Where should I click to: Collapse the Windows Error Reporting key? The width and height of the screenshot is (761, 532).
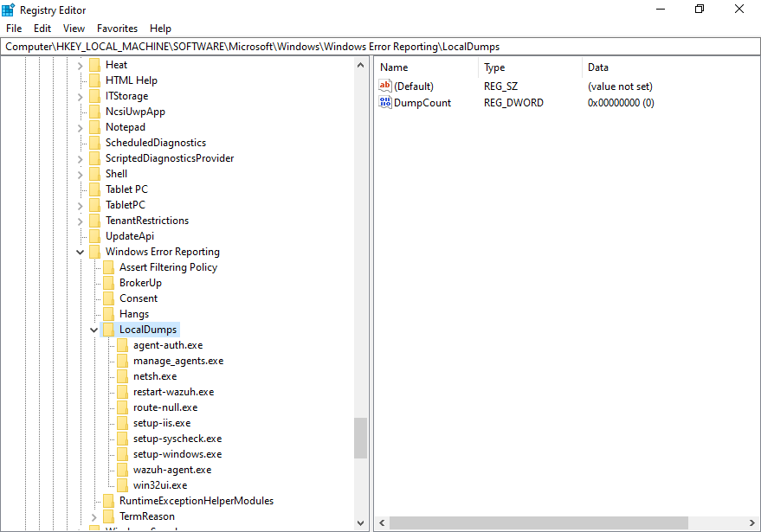click(80, 251)
